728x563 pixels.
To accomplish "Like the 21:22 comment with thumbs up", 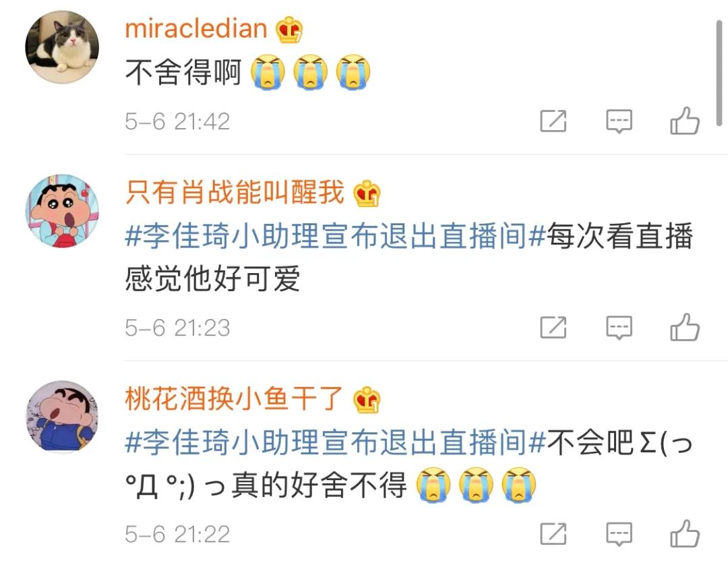I will click(684, 533).
